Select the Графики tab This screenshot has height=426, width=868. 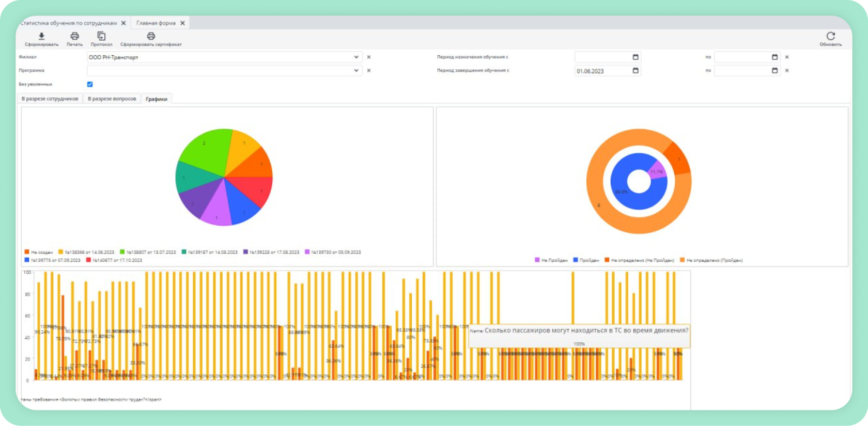157,99
